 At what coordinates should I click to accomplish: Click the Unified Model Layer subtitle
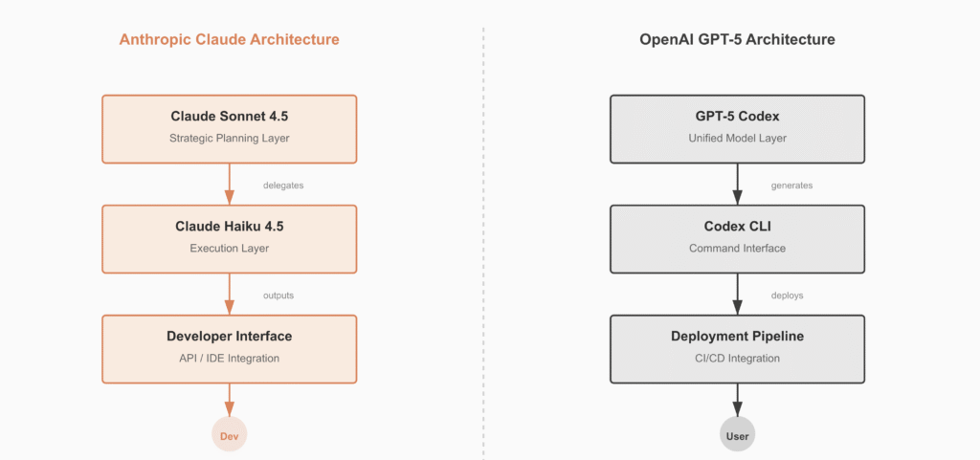737,138
